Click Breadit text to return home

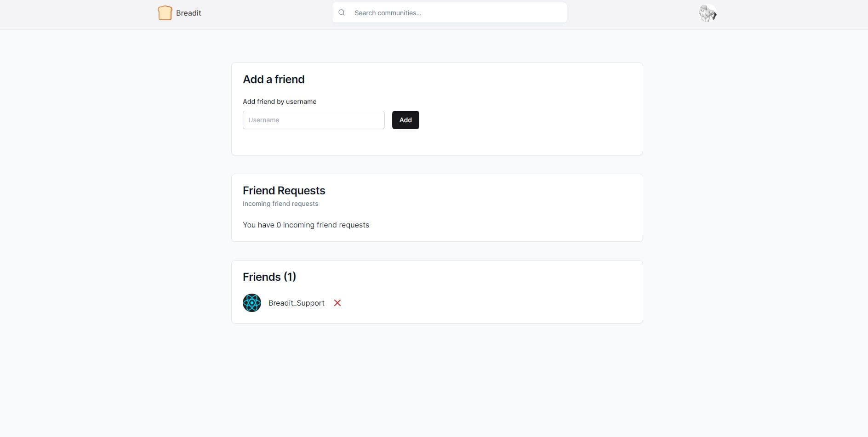(188, 13)
